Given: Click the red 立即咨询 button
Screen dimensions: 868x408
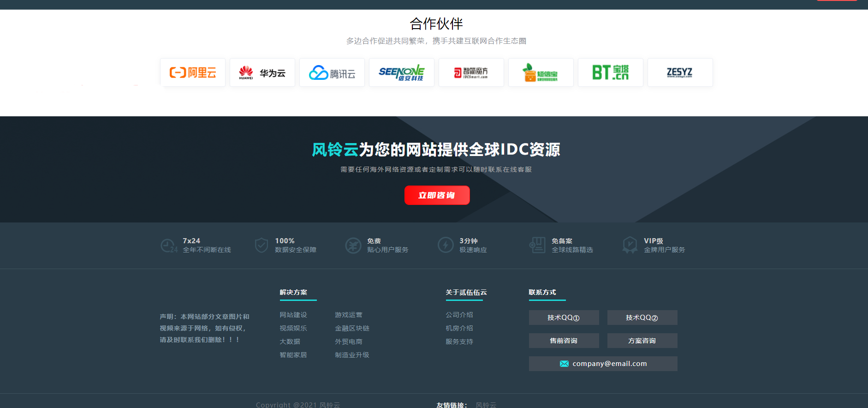Looking at the screenshot, I should 437,195.
